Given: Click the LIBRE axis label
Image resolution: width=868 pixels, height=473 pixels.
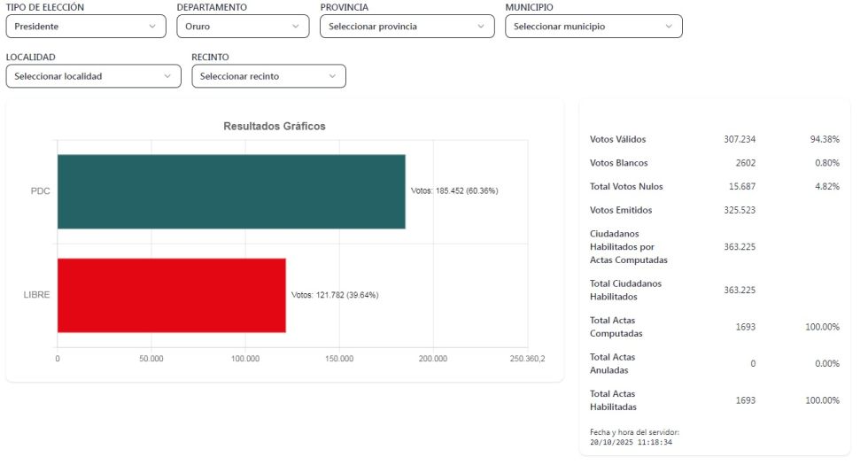Looking at the screenshot, I should (36, 295).
